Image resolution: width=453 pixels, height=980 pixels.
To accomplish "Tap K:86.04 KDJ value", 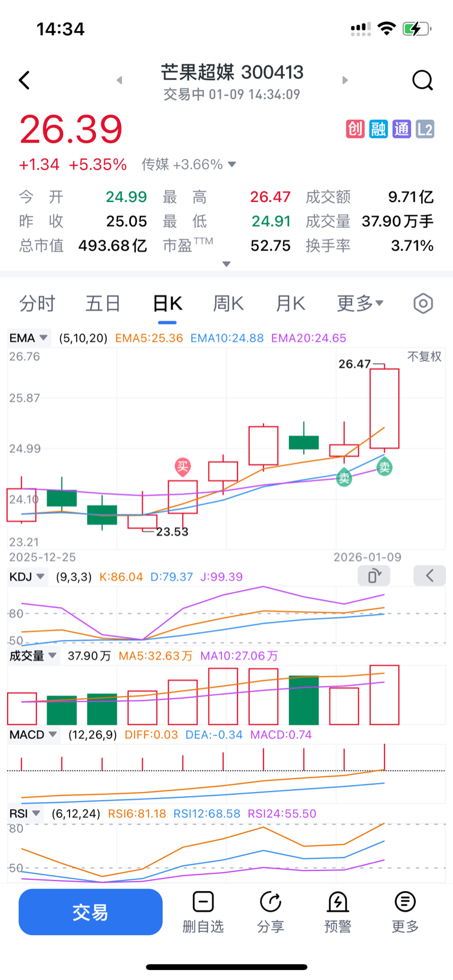I will coord(121,577).
